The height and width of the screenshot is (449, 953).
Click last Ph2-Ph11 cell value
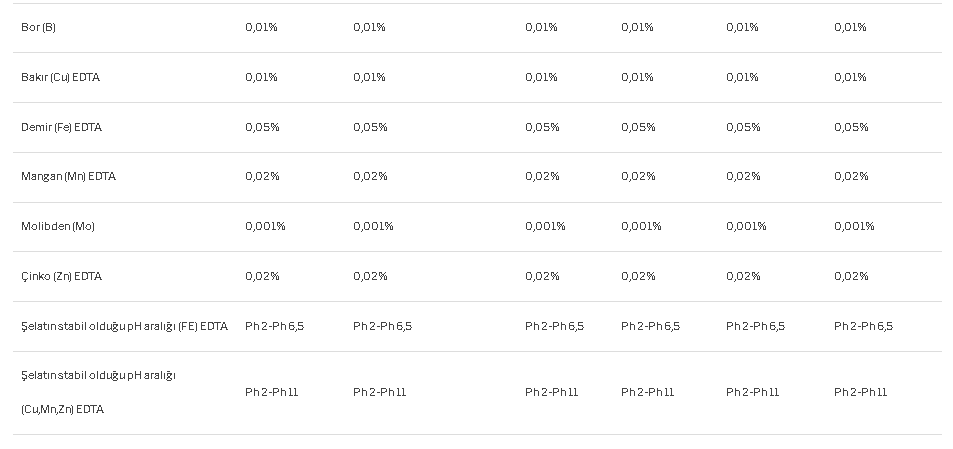click(861, 392)
